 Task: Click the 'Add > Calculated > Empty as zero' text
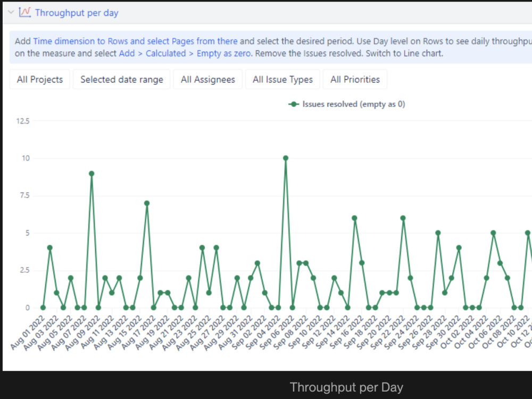[186, 54]
